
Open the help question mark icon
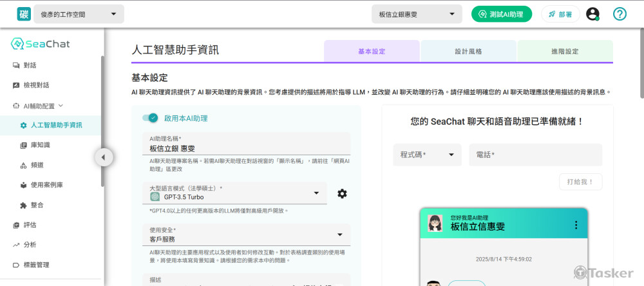pyautogui.click(x=620, y=14)
